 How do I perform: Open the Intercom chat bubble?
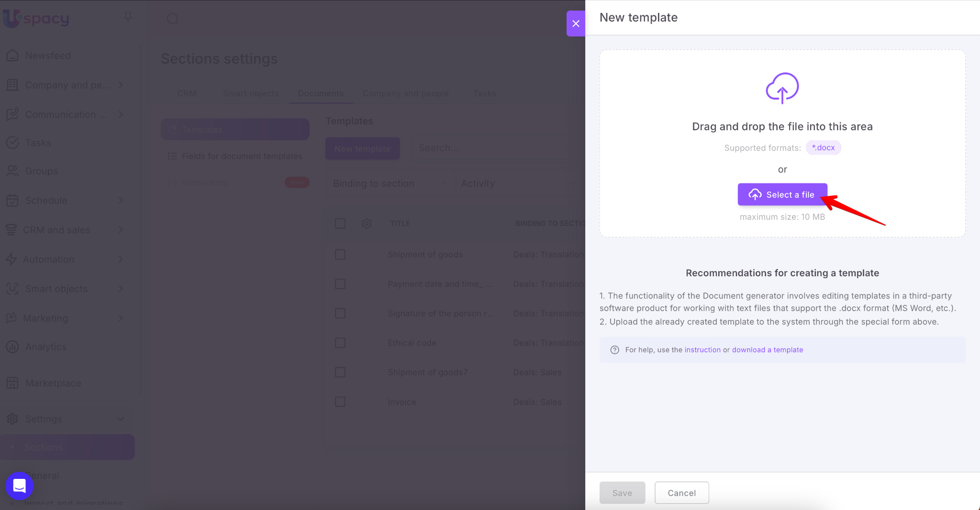click(19, 486)
